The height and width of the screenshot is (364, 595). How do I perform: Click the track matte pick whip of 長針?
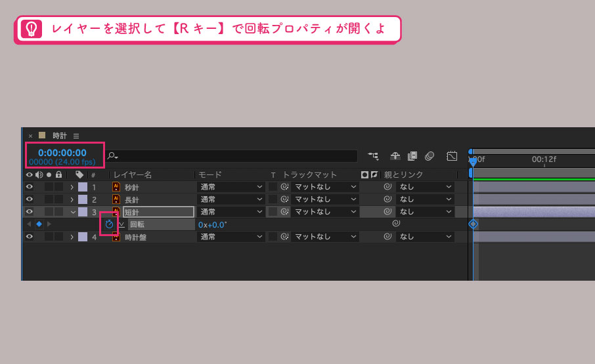284,199
